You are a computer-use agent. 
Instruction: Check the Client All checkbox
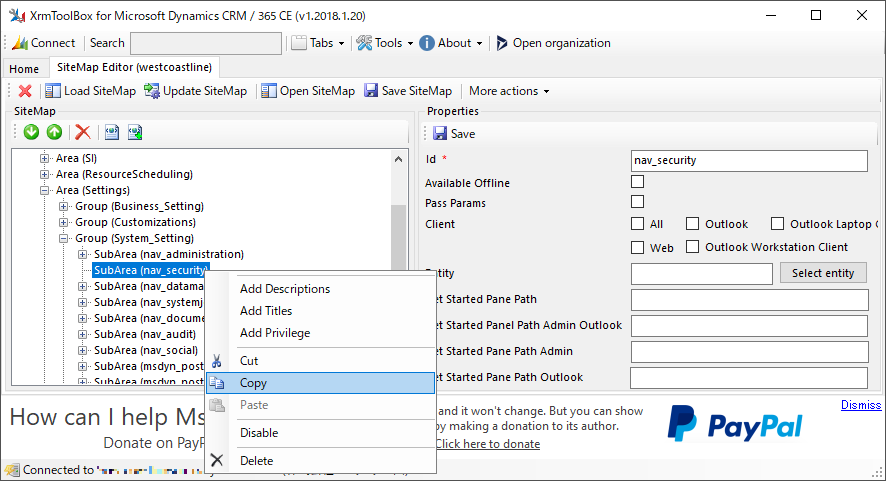(637, 224)
